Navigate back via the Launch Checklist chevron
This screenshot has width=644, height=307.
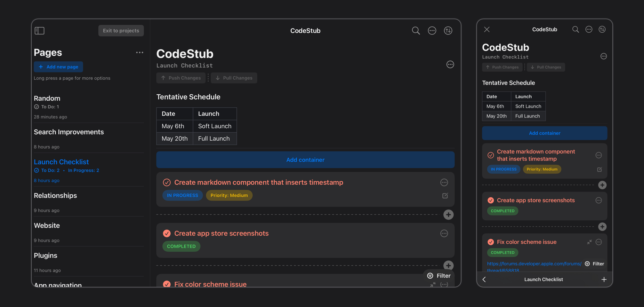click(484, 279)
